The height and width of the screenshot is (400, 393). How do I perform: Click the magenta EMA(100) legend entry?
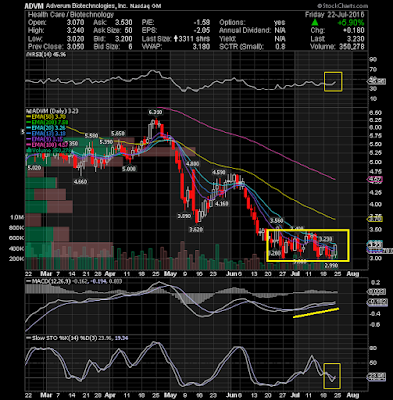(48, 145)
